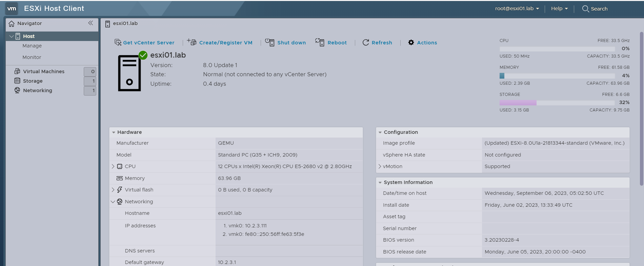Screen dimensions: 644x266
Task: Click the Memory icon in Hardware
Action: 120,178
